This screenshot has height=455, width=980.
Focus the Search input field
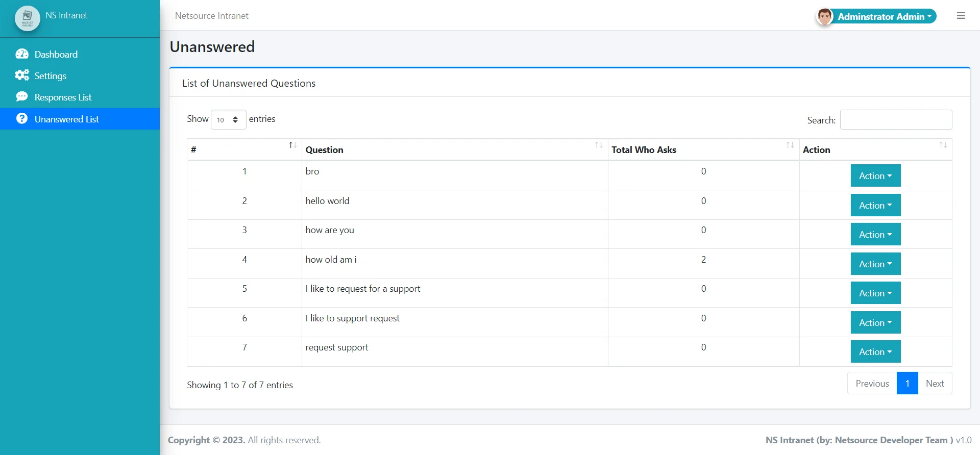tap(896, 120)
